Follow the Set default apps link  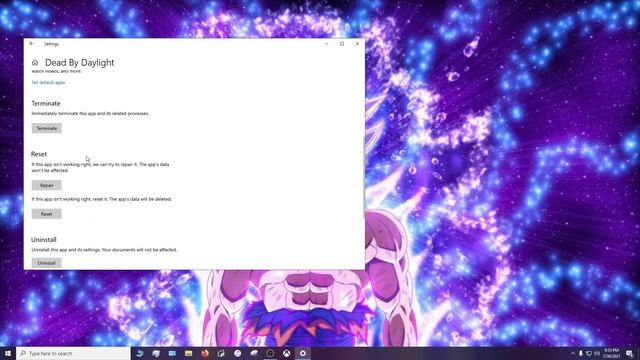point(48,82)
